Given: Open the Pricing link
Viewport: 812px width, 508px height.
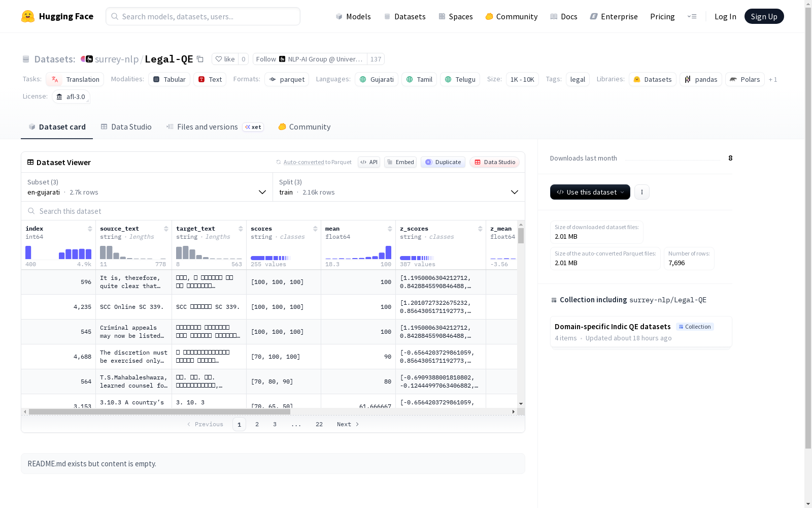Looking at the screenshot, I should [662, 16].
